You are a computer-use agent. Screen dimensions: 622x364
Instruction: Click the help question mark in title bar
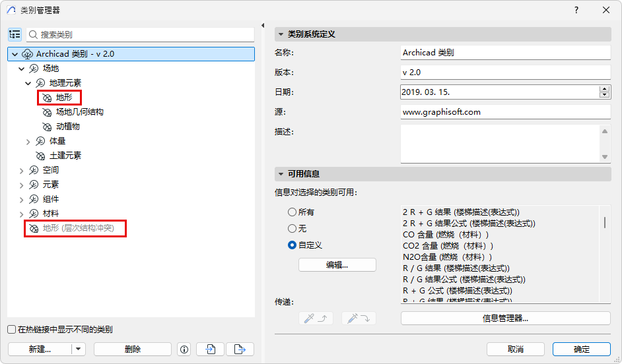pyautogui.click(x=576, y=10)
